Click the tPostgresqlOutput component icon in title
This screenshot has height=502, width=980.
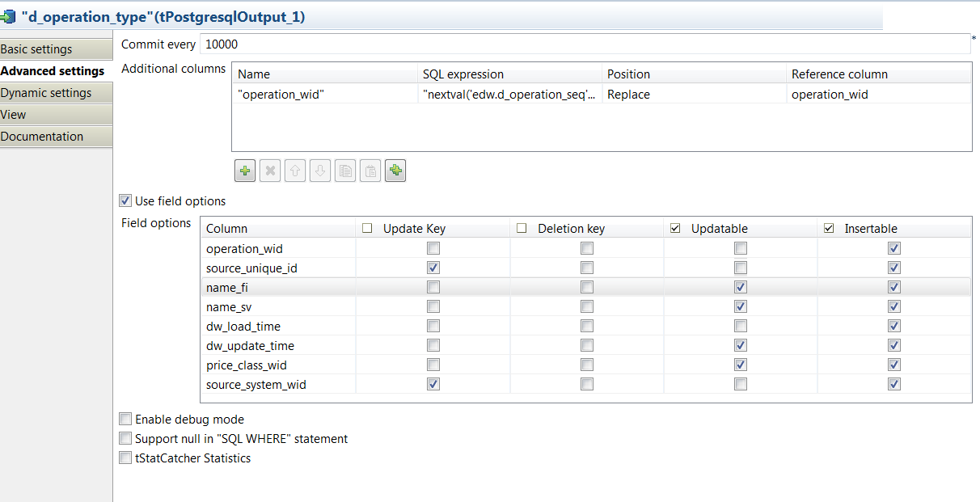point(8,17)
